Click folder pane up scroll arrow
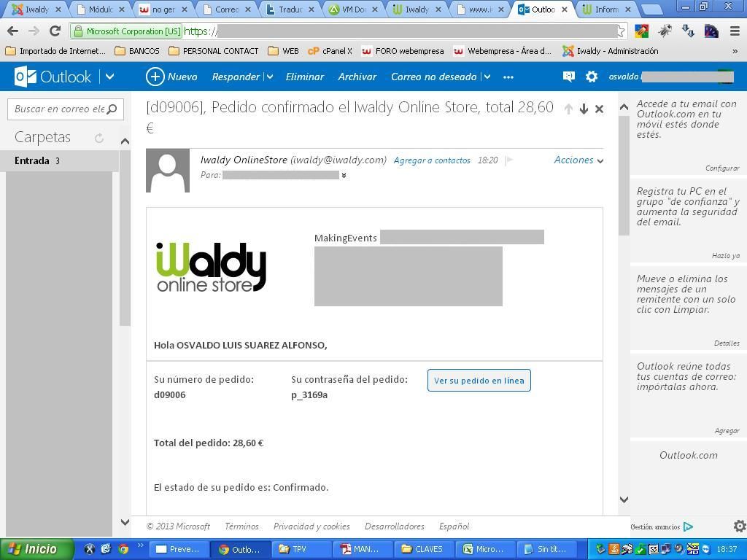This screenshot has height=560, width=747. 125,141
